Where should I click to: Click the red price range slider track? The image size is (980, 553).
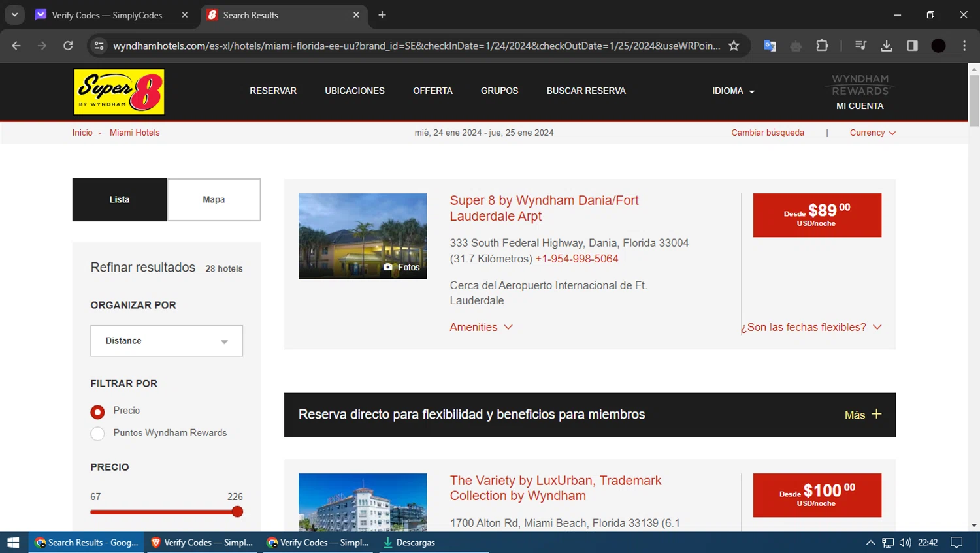point(163,512)
